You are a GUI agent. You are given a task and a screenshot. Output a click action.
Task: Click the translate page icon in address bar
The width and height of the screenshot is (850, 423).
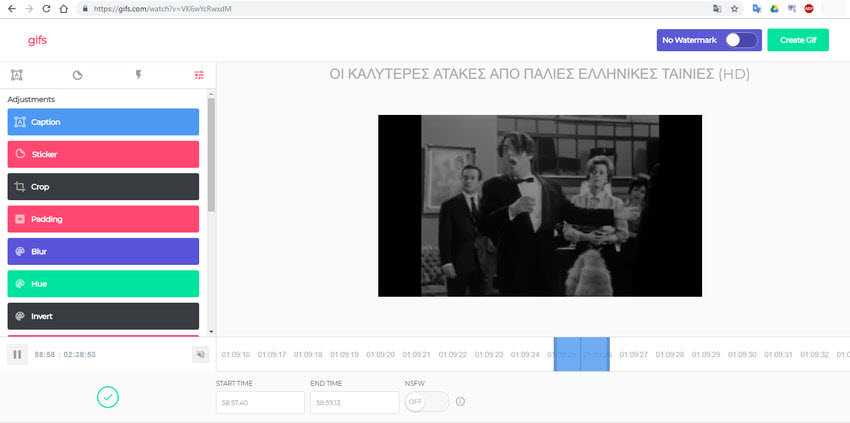[717, 9]
